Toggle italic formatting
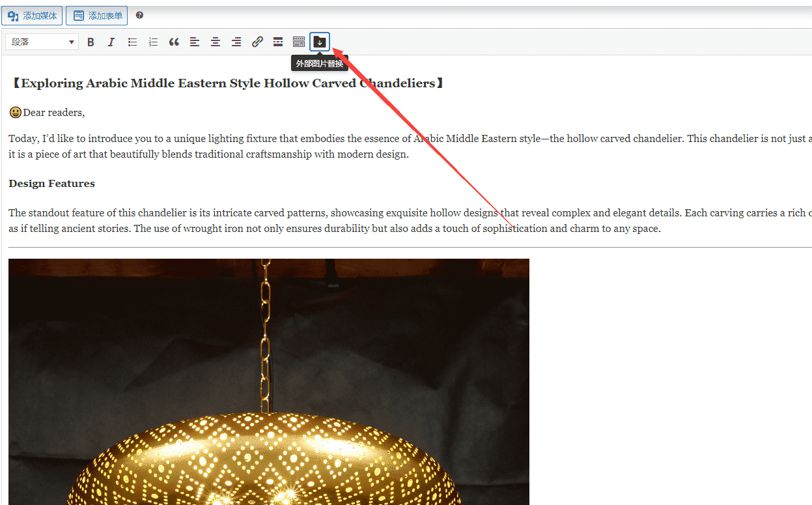Screen dimensions: 812x505 (111, 42)
